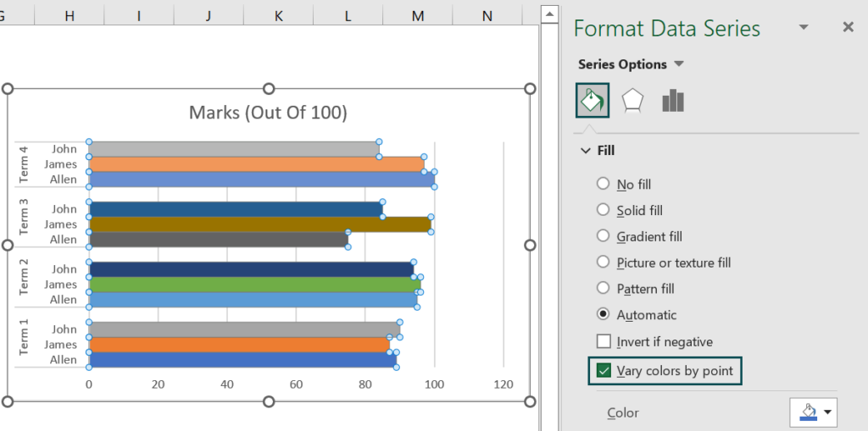Click the 120 axis value
The height and width of the screenshot is (431, 868).
tap(504, 384)
